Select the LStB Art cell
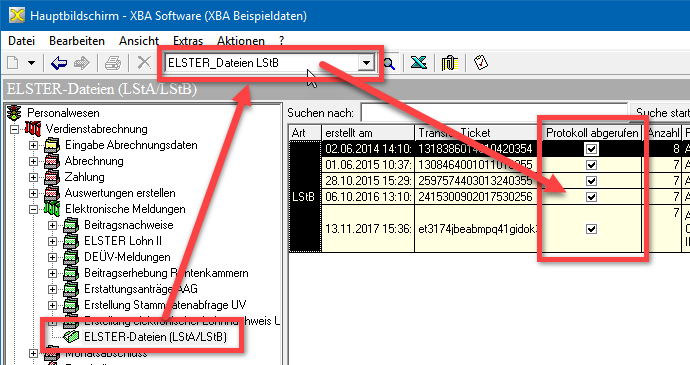Image resolution: width=690 pixels, height=365 pixels. pyautogui.click(x=305, y=196)
